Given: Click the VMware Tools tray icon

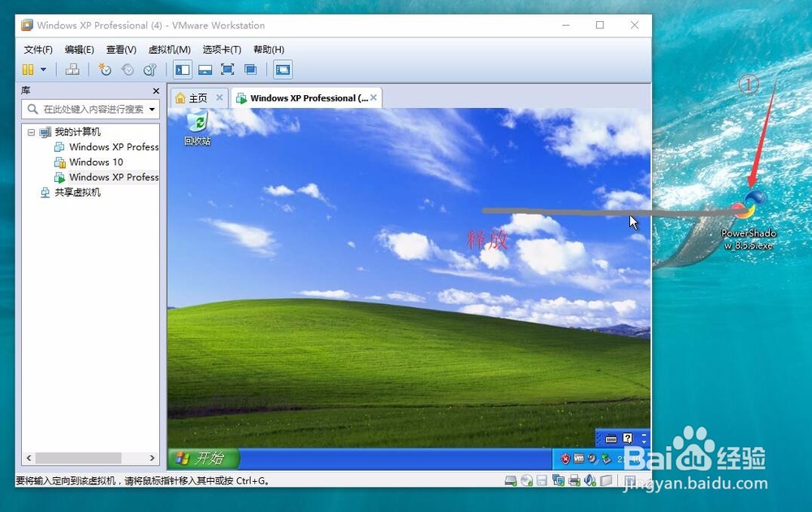Looking at the screenshot, I should pos(579,458).
